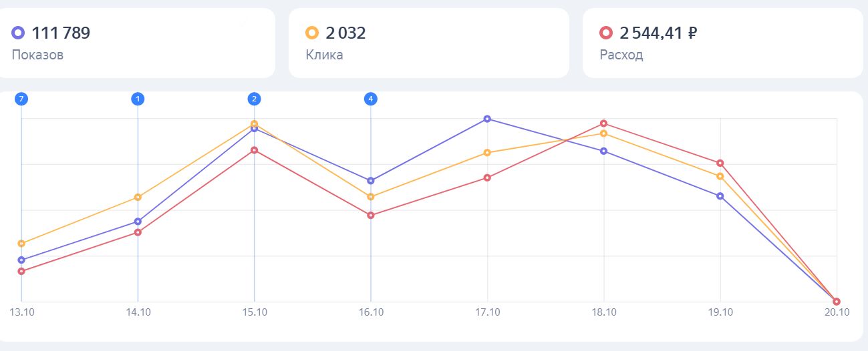The height and width of the screenshot is (351, 868).
Task: Toggle the Показов metric label
Action: pos(37,55)
